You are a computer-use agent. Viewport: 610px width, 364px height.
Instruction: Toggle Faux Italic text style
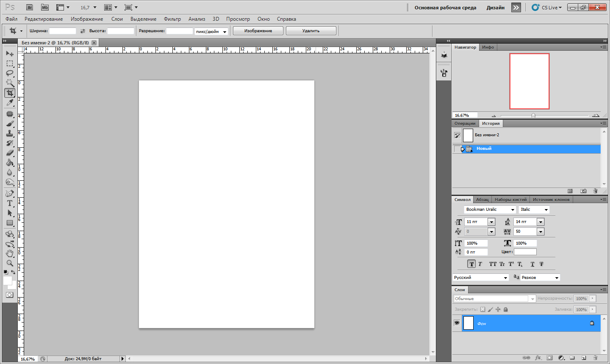pos(480,264)
